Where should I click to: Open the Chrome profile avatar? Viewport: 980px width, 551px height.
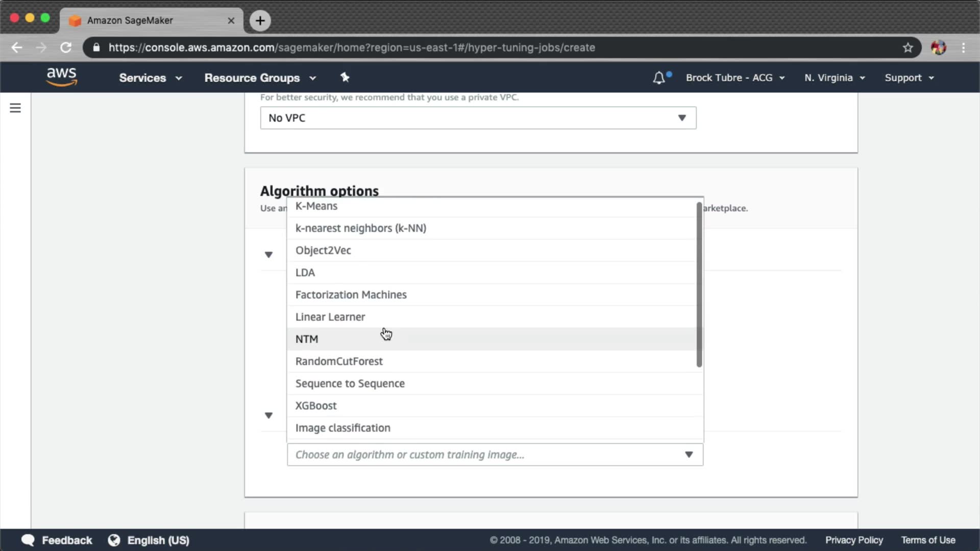point(938,47)
